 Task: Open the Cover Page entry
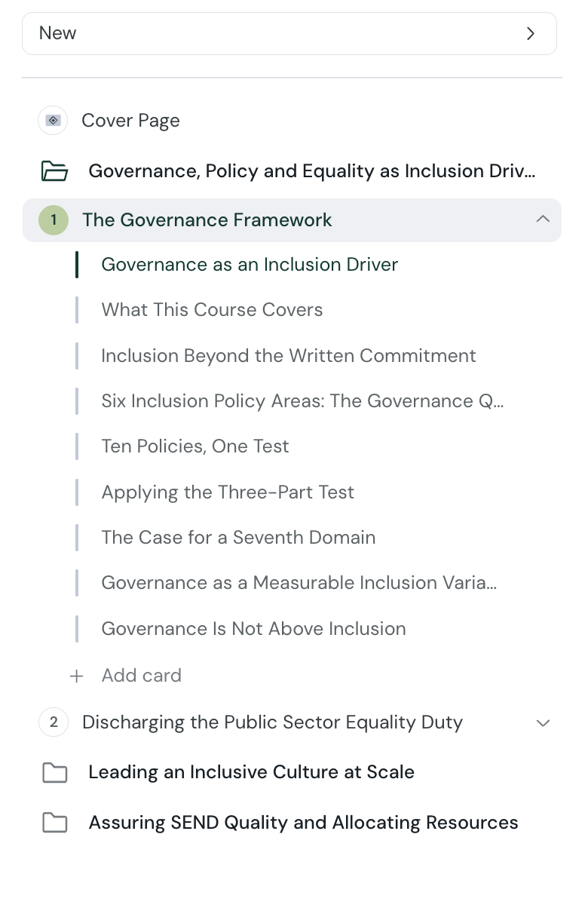130,121
